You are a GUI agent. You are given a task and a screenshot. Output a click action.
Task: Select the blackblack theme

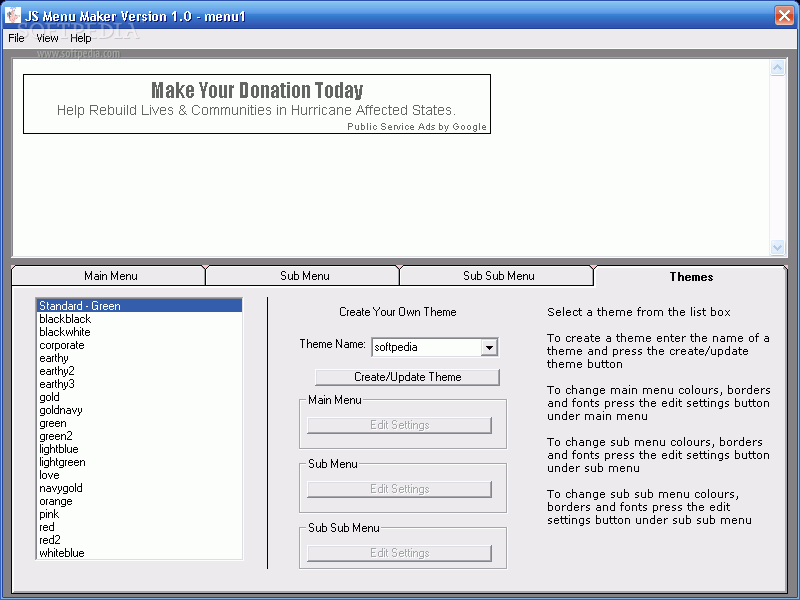point(140,319)
